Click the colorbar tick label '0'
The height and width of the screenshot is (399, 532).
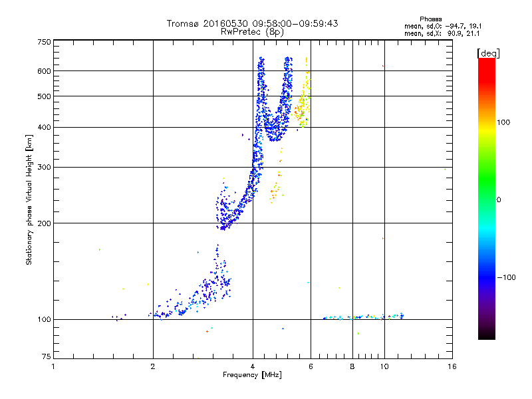(x=499, y=200)
